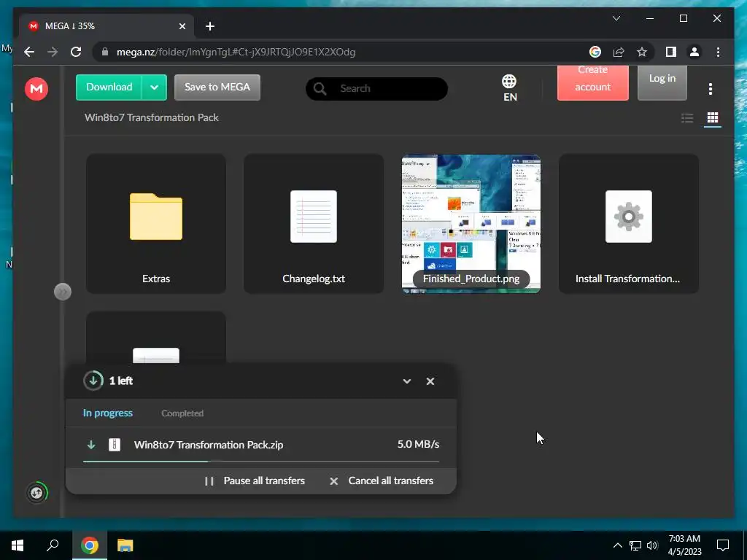The image size is (747, 560).
Task: Toggle Chrome side panel
Action: 671,52
